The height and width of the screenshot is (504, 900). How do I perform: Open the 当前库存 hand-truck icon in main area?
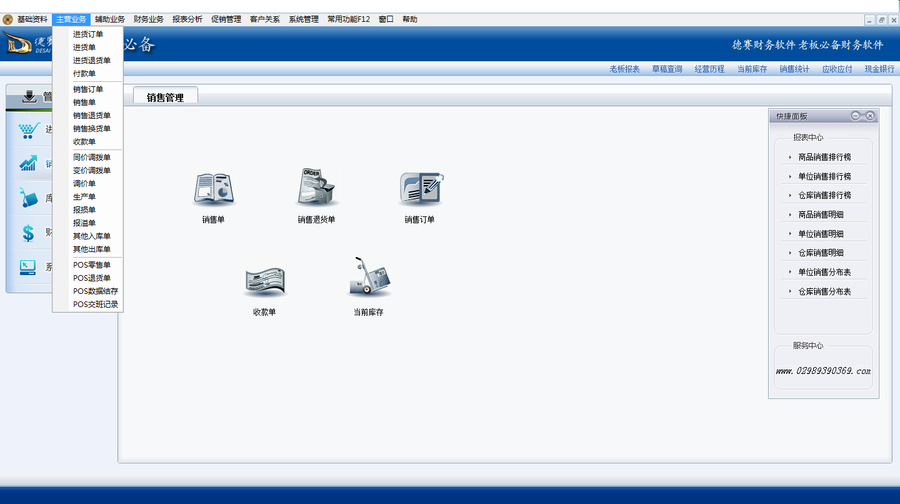pyautogui.click(x=370, y=277)
